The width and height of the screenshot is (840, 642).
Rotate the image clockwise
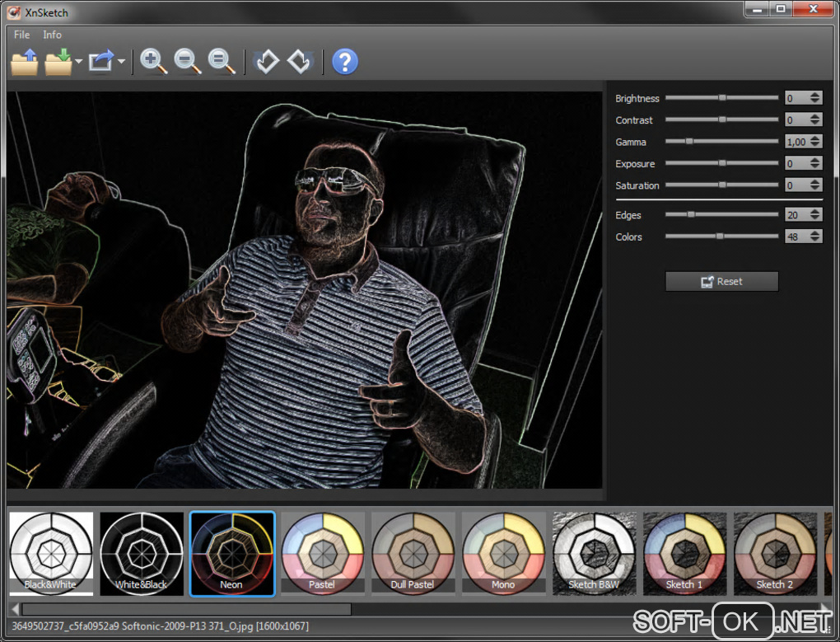[x=300, y=62]
